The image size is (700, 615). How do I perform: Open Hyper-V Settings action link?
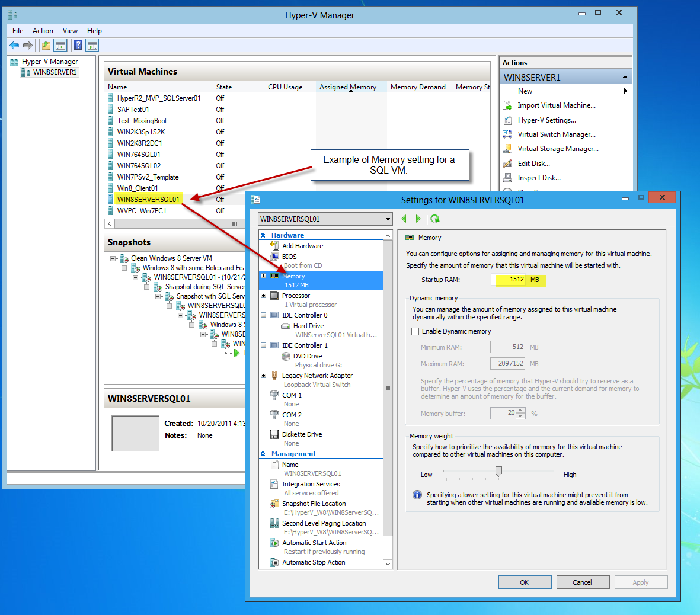(x=547, y=120)
